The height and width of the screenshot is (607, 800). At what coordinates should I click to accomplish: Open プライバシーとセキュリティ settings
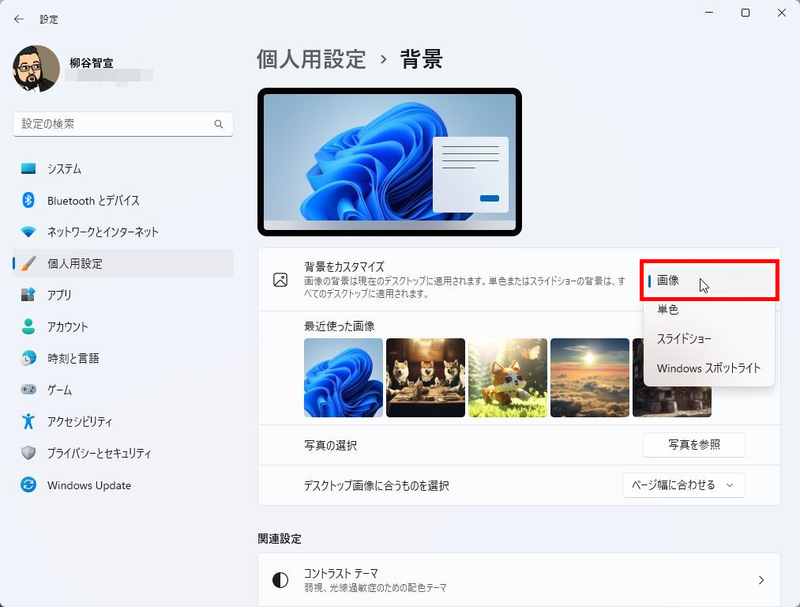point(123,453)
